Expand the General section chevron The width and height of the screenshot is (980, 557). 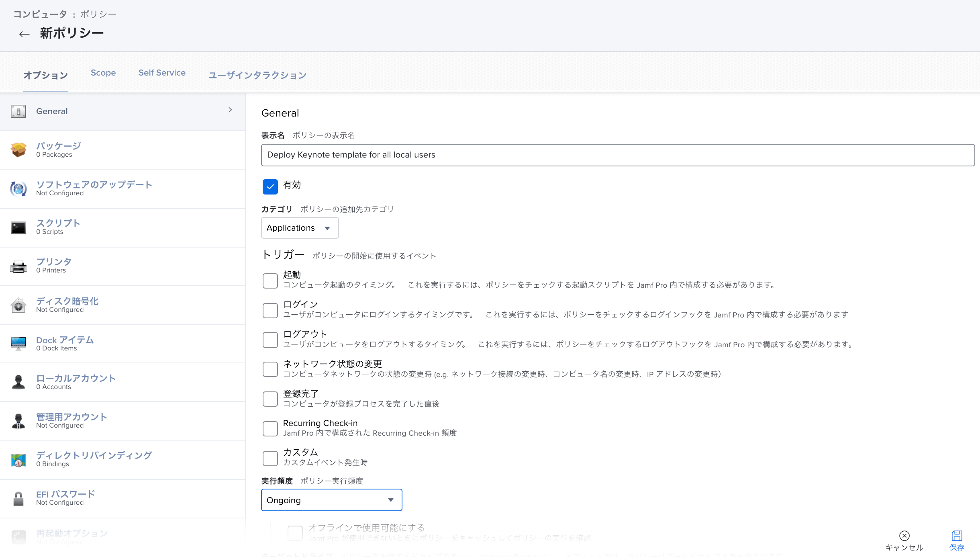click(230, 110)
